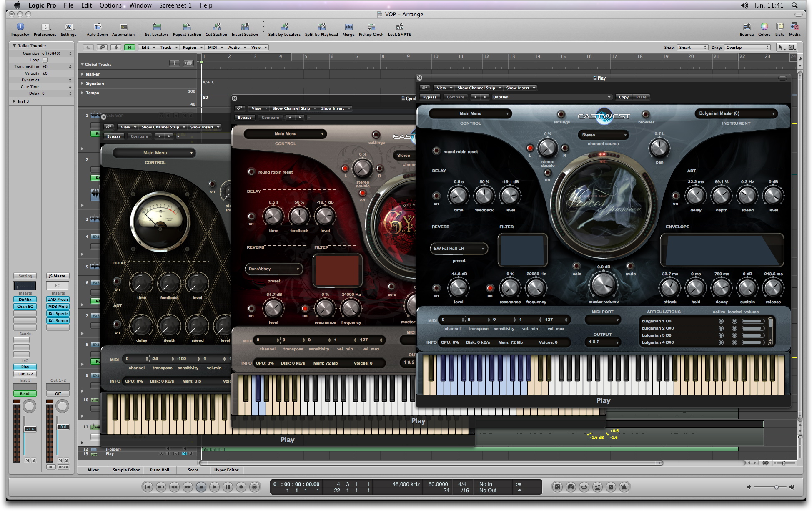Toggle Delay on in Voices of Passion plugin
The width and height of the screenshot is (812, 511).
pyautogui.click(x=436, y=196)
